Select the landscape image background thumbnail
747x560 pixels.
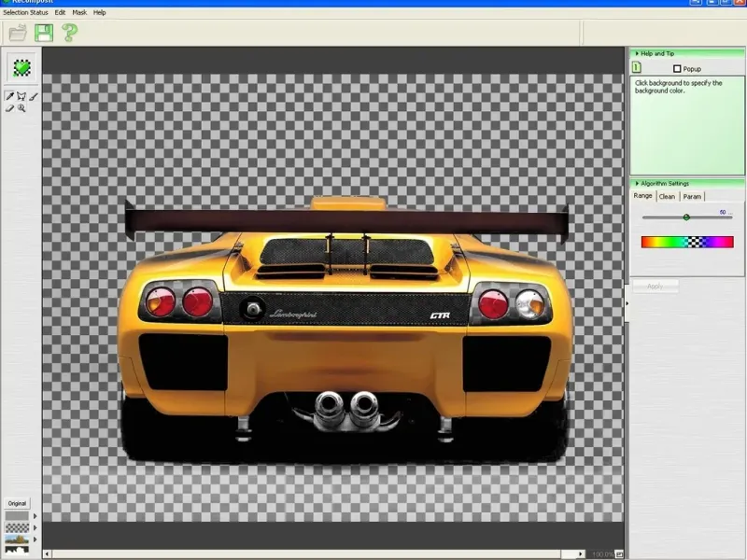(17, 539)
